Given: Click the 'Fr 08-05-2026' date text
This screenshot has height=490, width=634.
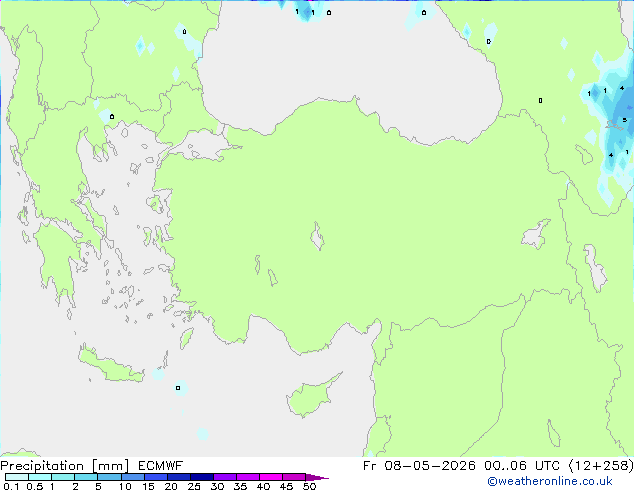Looking at the screenshot, I should [x=419, y=466].
